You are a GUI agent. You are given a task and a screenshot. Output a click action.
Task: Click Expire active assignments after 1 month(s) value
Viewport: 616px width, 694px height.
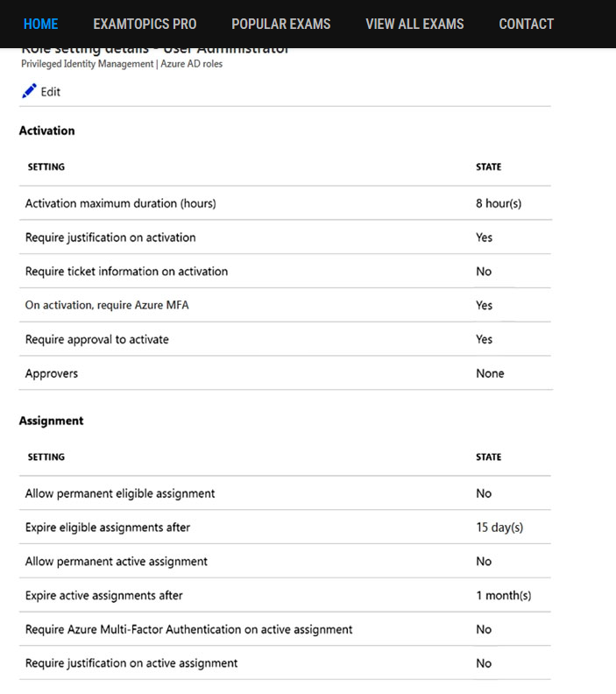(x=504, y=596)
